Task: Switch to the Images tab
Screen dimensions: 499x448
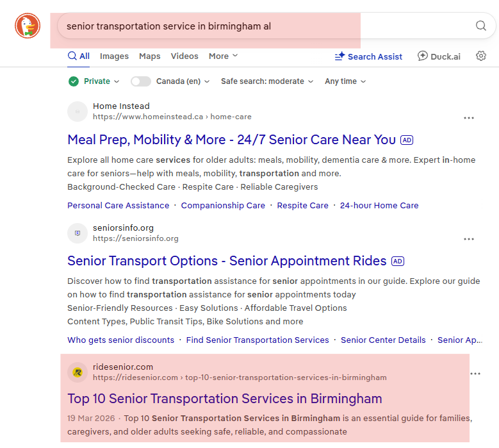Action: 114,56
